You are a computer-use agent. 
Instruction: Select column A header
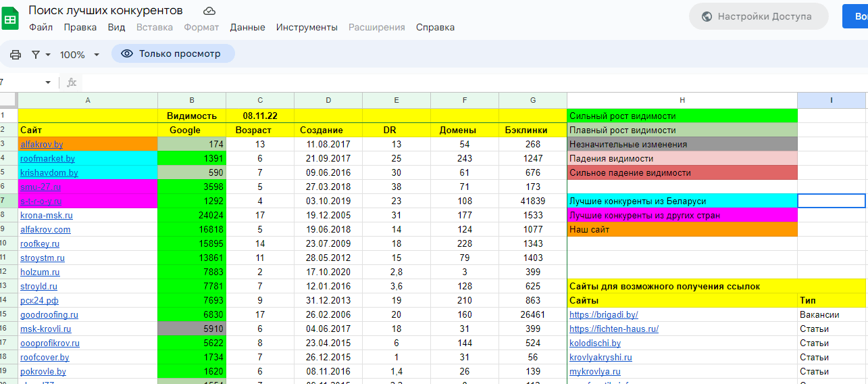(x=88, y=100)
